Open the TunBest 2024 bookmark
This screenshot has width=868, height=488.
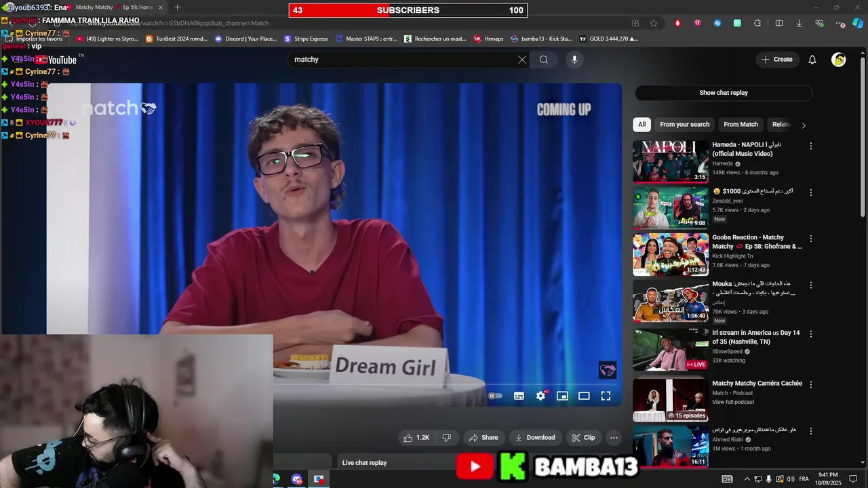coord(176,39)
